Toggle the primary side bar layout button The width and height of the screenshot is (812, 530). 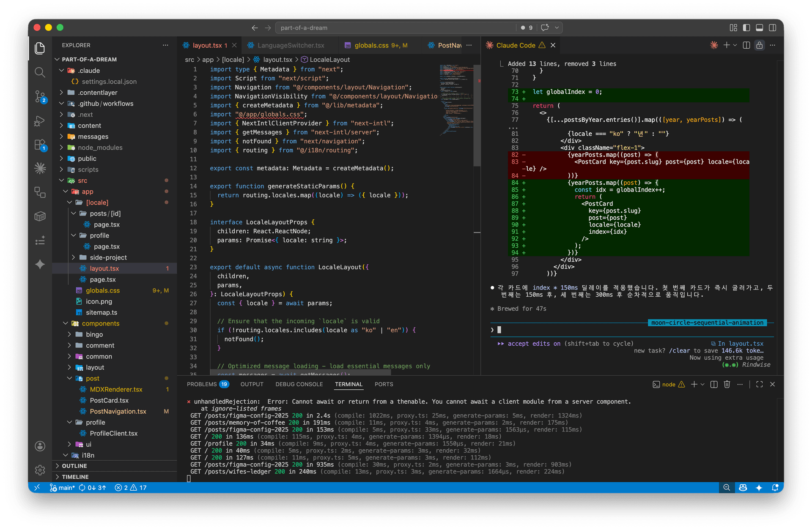click(x=746, y=27)
